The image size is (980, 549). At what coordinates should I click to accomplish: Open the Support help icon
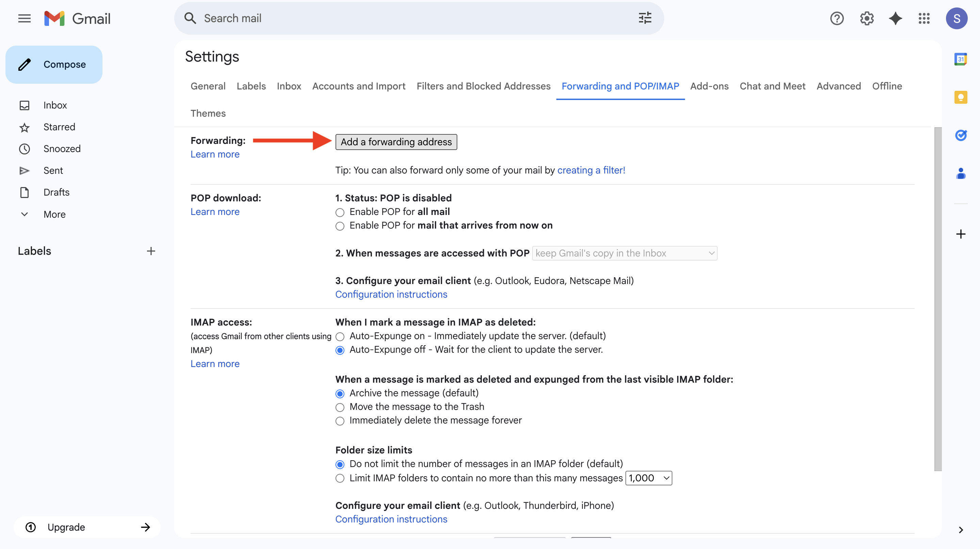coord(837,18)
